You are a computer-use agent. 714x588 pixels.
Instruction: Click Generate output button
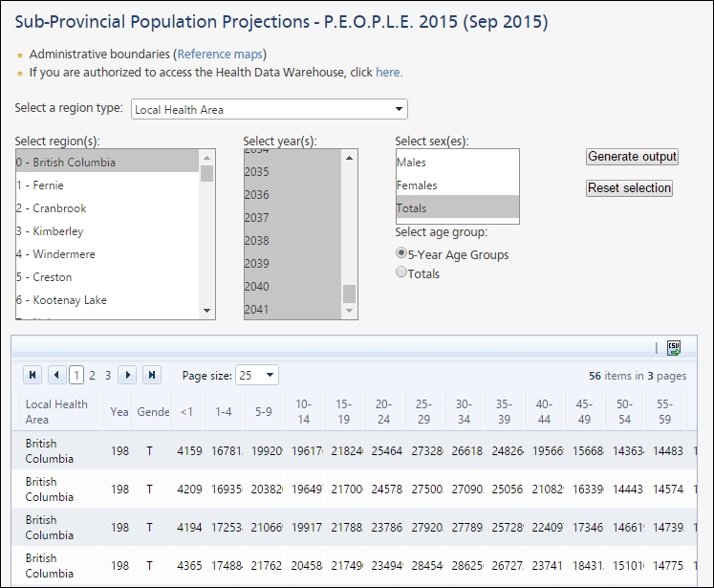[632, 156]
